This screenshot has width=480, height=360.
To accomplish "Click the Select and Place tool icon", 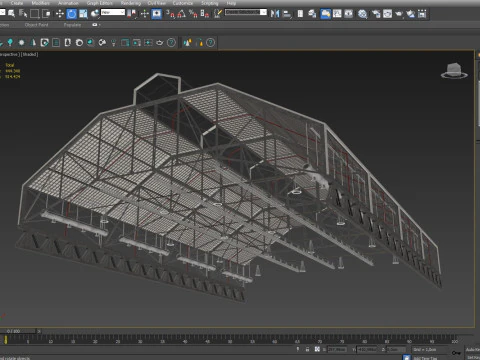I will click(x=95, y=14).
